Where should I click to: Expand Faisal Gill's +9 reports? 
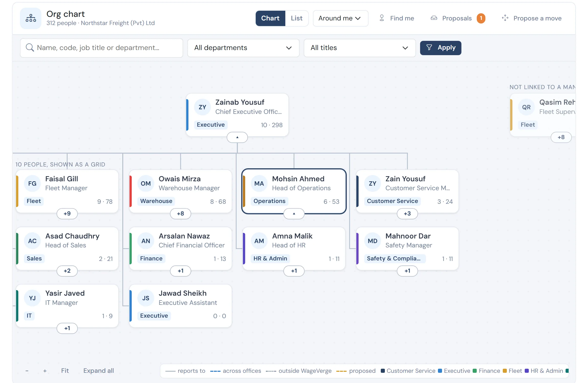(67, 213)
